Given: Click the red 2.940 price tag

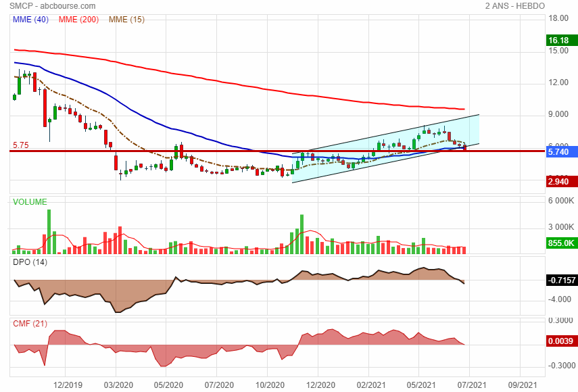Looking at the screenshot, I should click(562, 182).
